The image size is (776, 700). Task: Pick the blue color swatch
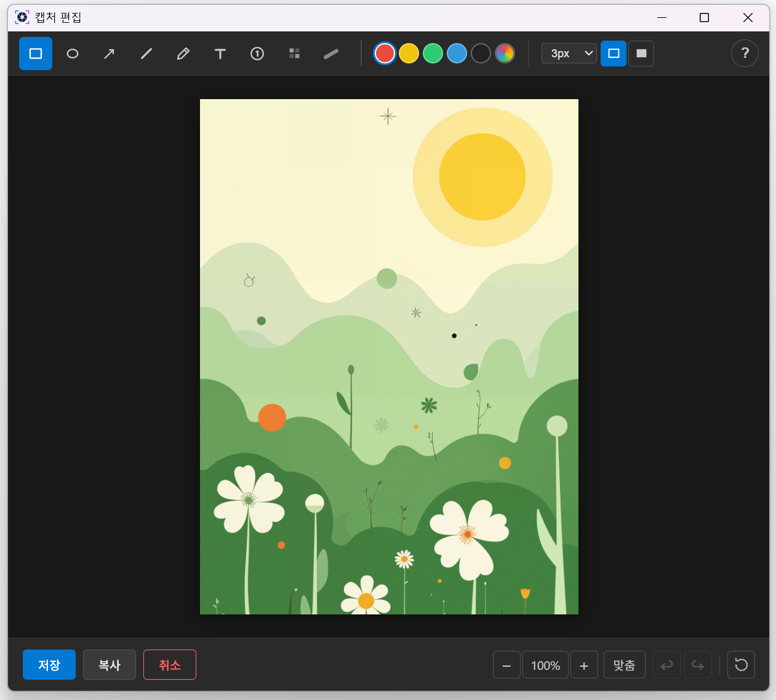[457, 54]
